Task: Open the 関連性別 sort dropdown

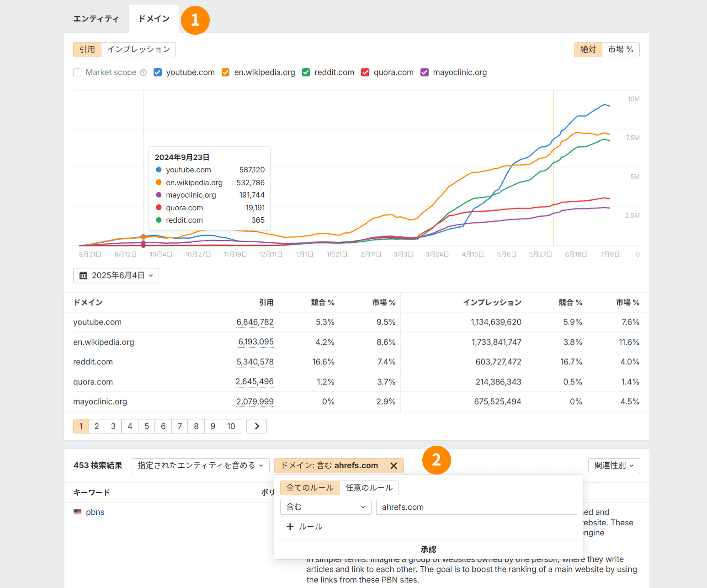Action: (x=613, y=465)
